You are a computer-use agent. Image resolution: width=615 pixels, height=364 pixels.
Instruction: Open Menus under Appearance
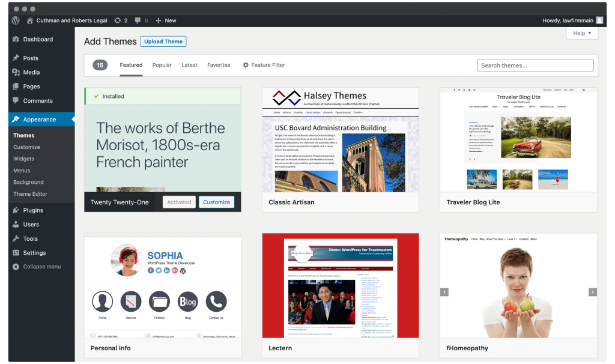[x=22, y=171]
